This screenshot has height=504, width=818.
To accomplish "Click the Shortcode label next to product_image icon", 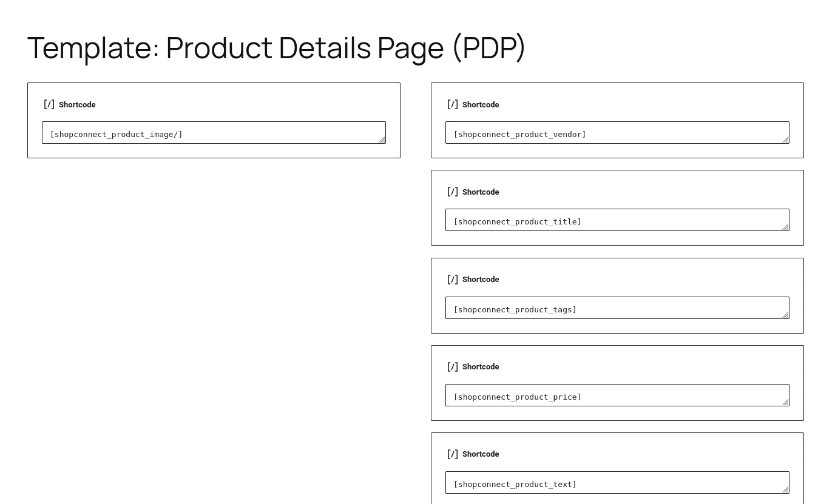I will point(77,104).
